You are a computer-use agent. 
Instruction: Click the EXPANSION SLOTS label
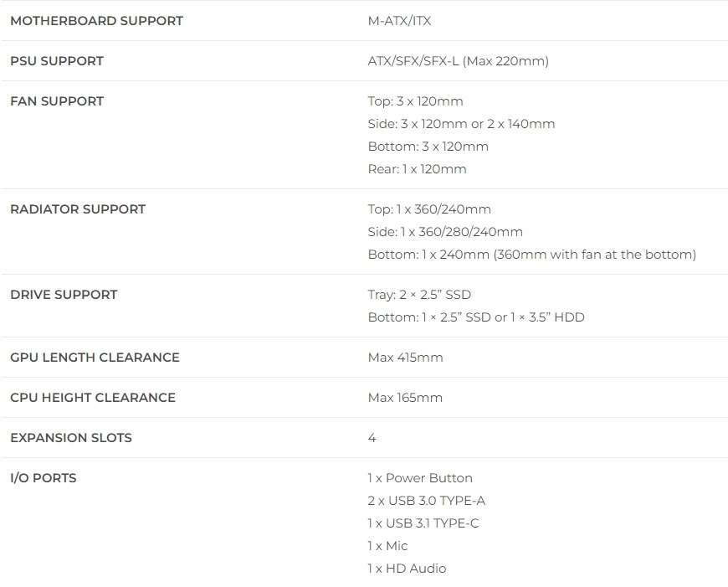click(x=71, y=438)
